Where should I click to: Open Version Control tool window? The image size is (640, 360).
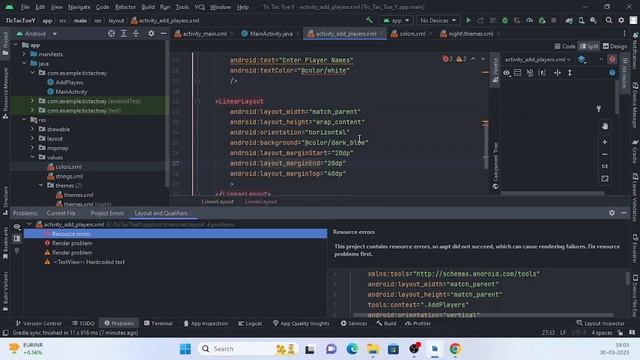[38, 323]
